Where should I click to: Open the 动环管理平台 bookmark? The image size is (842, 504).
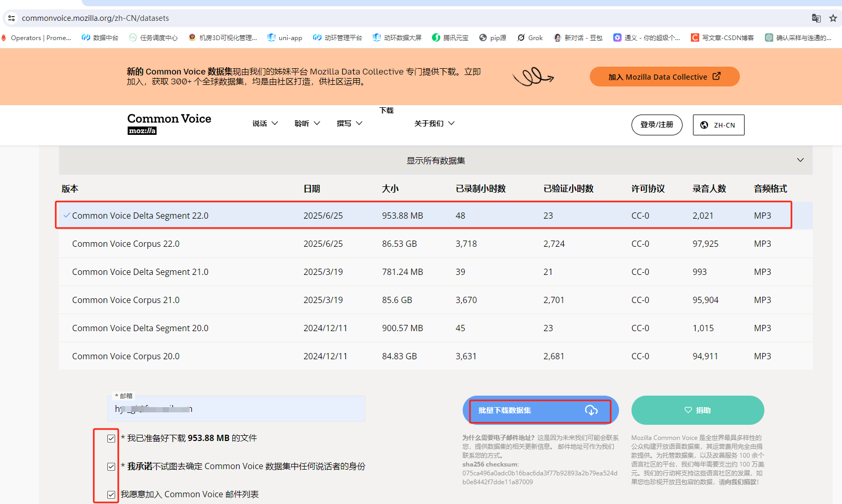point(338,37)
